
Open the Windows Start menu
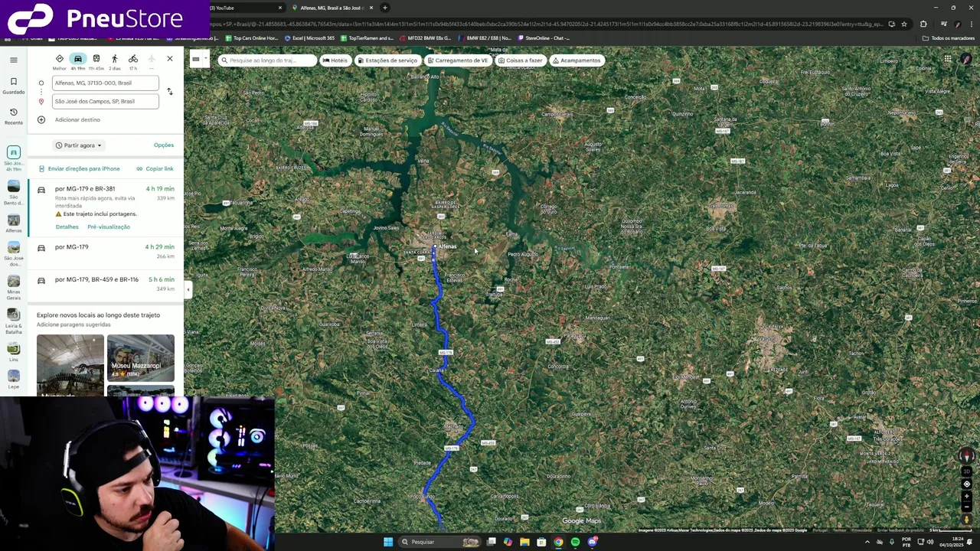pyautogui.click(x=388, y=542)
